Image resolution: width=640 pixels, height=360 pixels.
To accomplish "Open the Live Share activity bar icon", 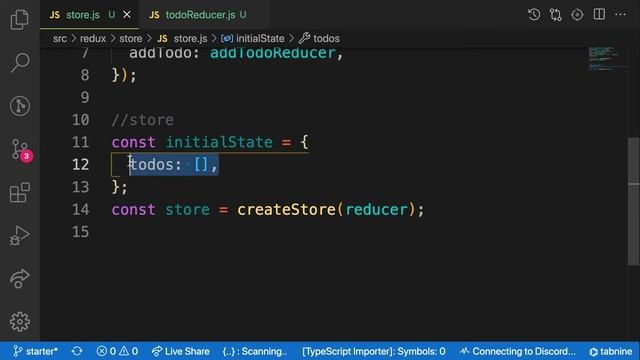I will click(x=20, y=279).
